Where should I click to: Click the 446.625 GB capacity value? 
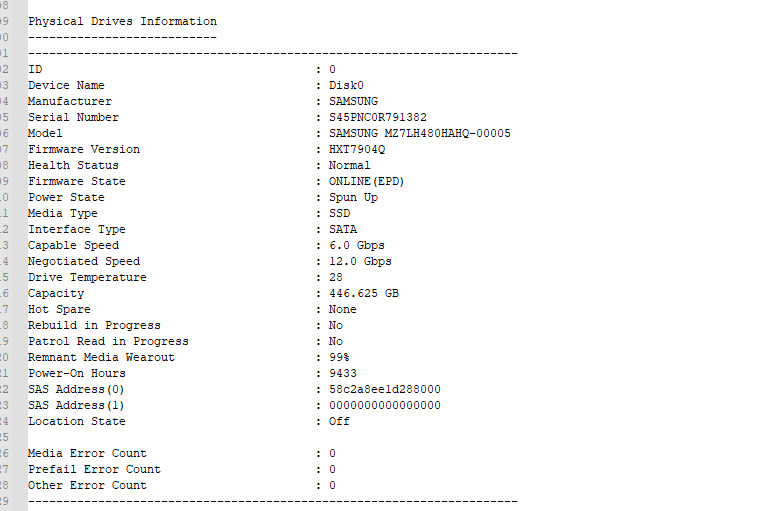pos(363,293)
